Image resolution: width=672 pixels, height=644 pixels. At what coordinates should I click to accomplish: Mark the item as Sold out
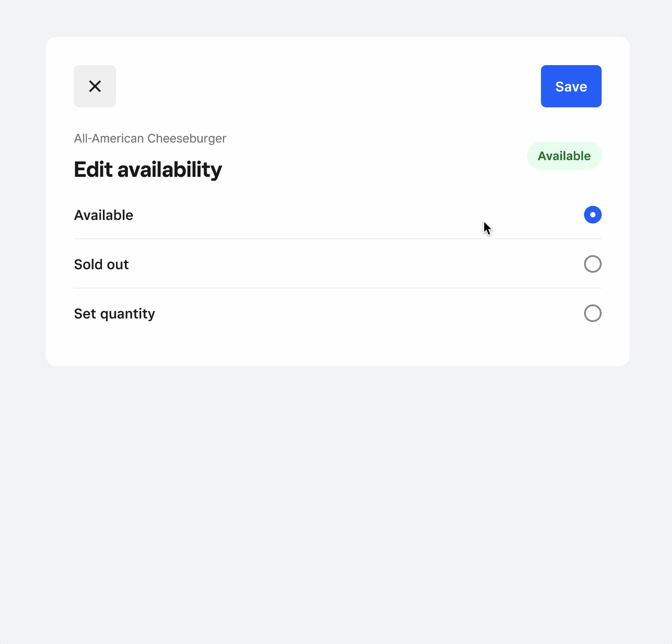pyautogui.click(x=592, y=264)
